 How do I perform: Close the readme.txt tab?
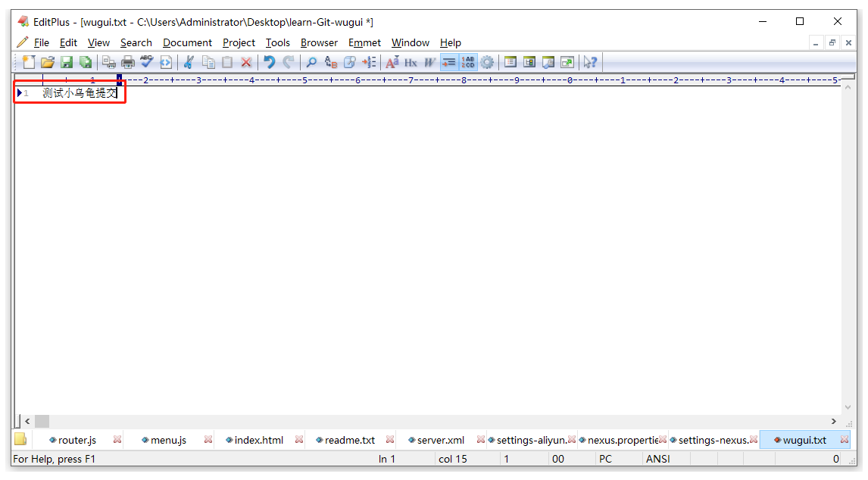coord(390,440)
